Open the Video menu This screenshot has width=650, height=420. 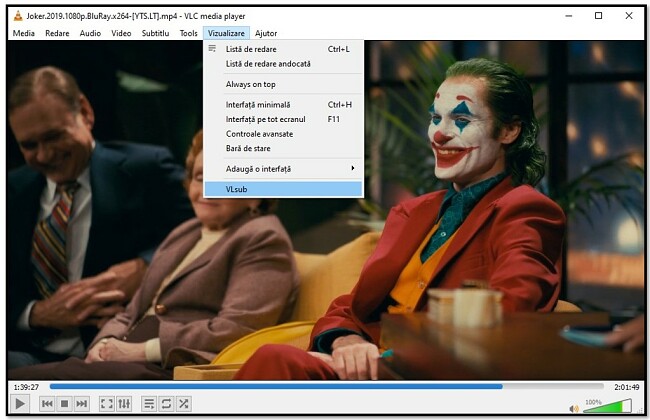point(121,33)
